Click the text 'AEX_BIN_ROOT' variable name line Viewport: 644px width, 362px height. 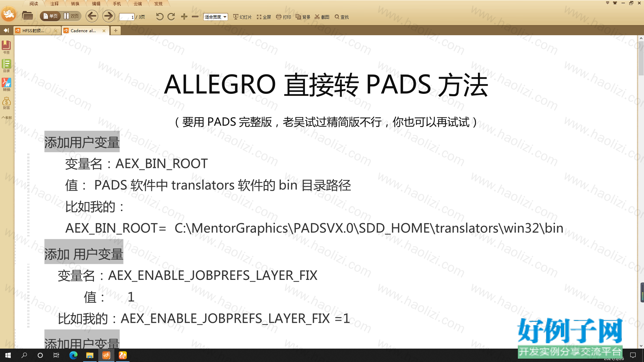pos(137,164)
